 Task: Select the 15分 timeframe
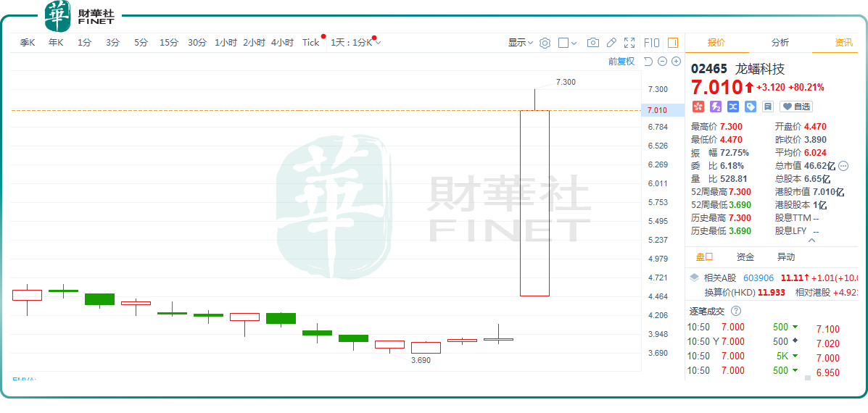(169, 43)
